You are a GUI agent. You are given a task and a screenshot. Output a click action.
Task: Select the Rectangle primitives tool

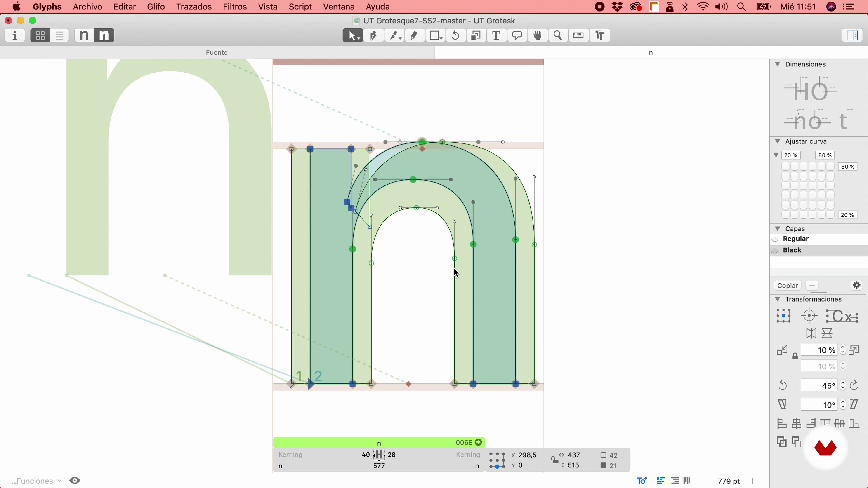(435, 36)
